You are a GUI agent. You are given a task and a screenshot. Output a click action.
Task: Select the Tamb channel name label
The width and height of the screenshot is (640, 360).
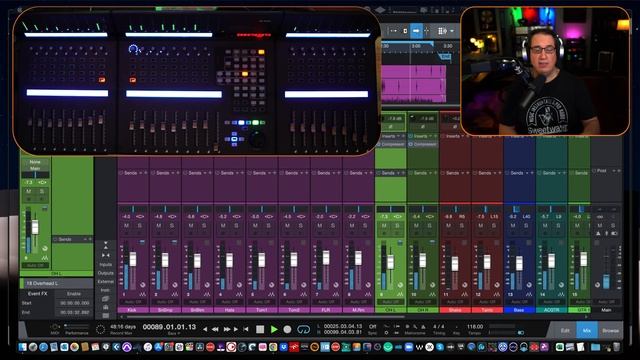coord(487,310)
